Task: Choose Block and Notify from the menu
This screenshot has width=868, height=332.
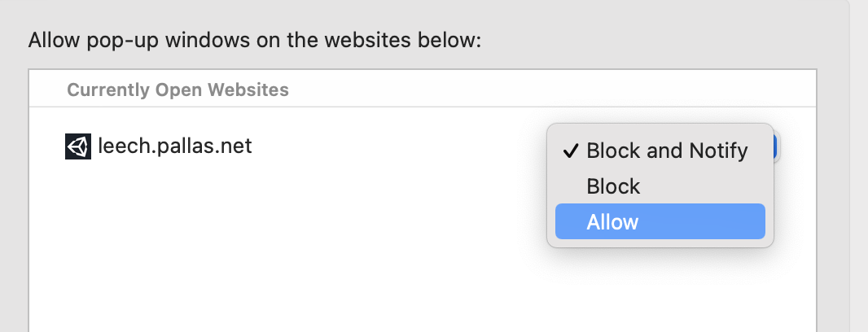Action: [666, 151]
